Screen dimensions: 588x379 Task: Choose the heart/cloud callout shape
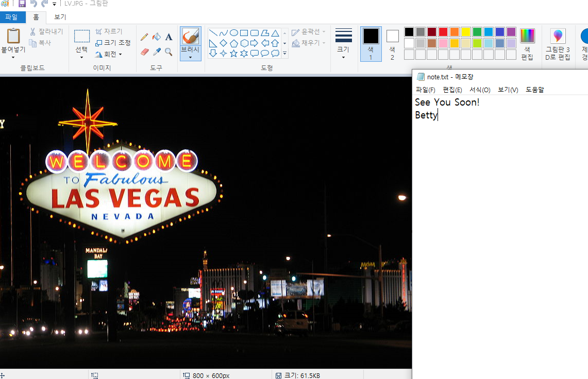[x=275, y=53]
